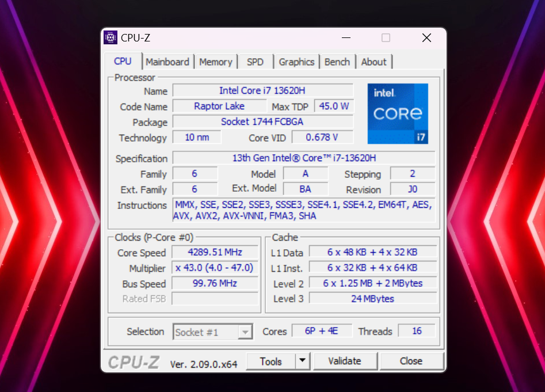Image resolution: width=545 pixels, height=392 pixels.
Task: Open the Bench tab
Action: pyautogui.click(x=337, y=62)
